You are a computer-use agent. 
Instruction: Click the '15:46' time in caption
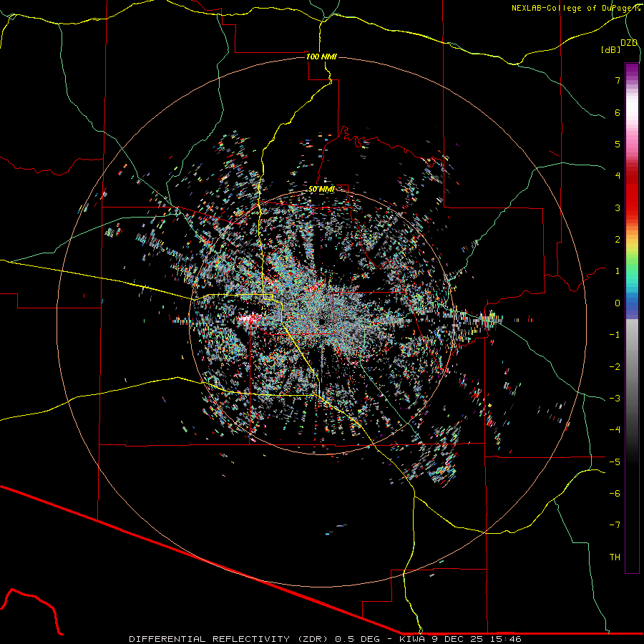[504, 639]
